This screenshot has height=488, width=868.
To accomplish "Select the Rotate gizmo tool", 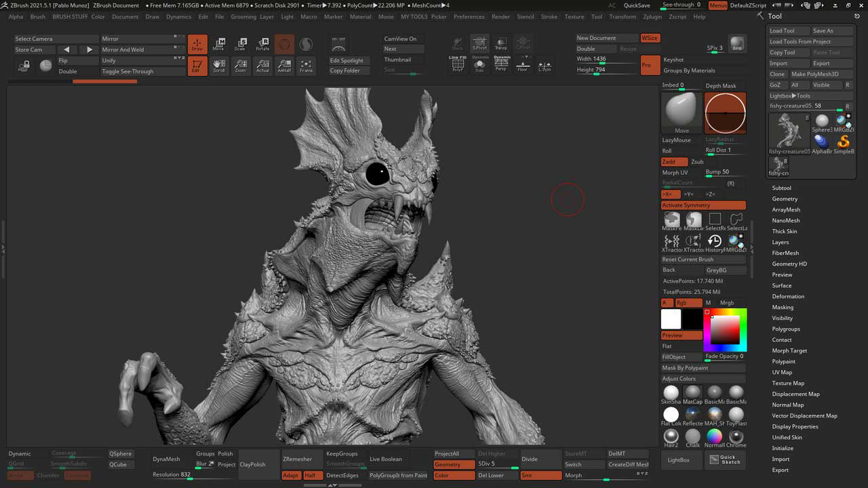I will pyautogui.click(x=262, y=44).
